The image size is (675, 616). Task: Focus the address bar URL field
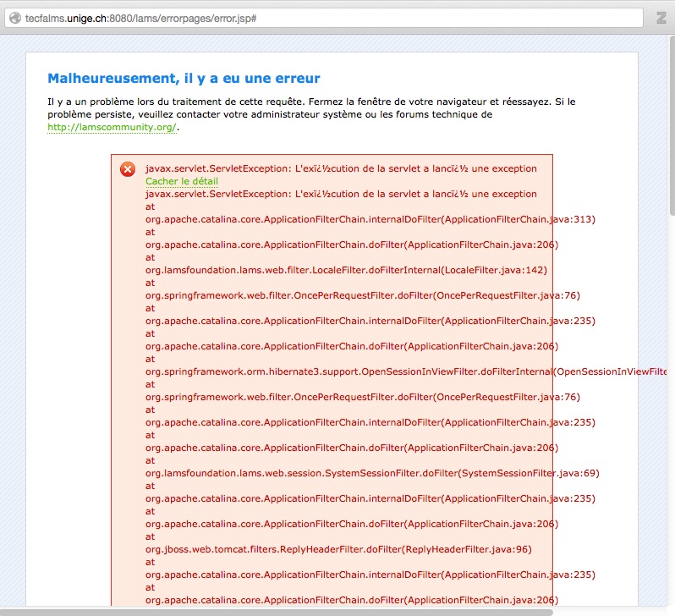[321, 18]
